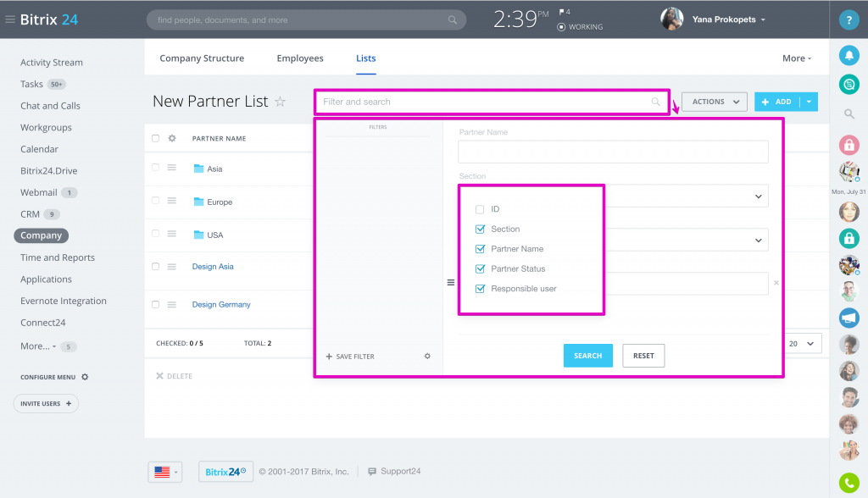868x498 pixels.
Task: Open the green chat messages icon in right sidebar
Action: point(849,84)
